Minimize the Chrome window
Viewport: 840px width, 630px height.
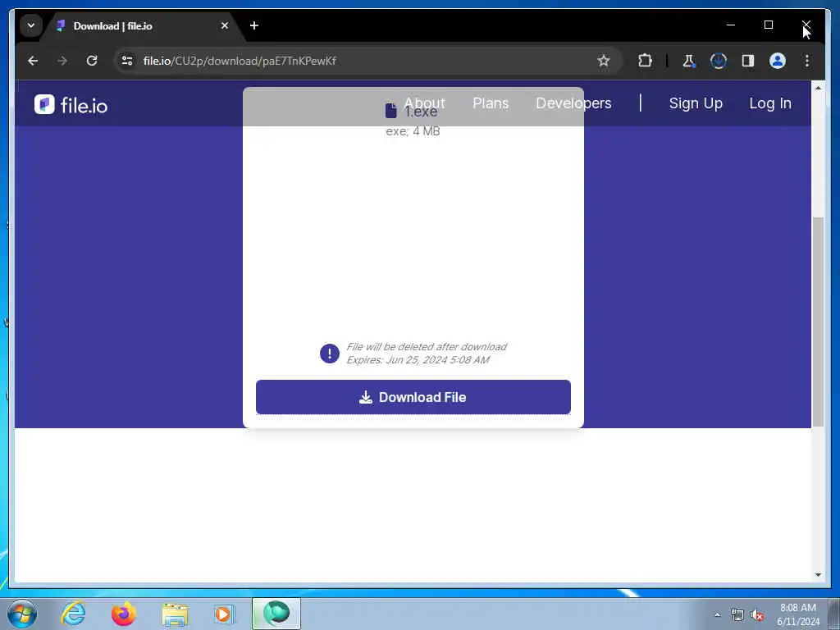coord(731,25)
